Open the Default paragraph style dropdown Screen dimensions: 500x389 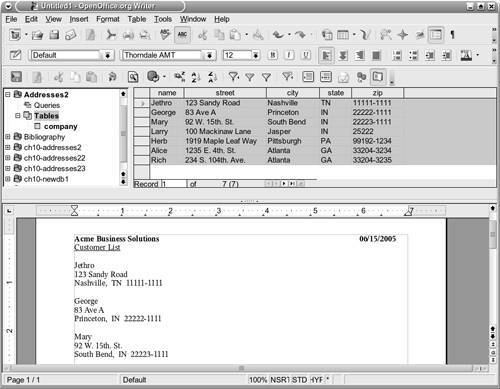(x=108, y=55)
